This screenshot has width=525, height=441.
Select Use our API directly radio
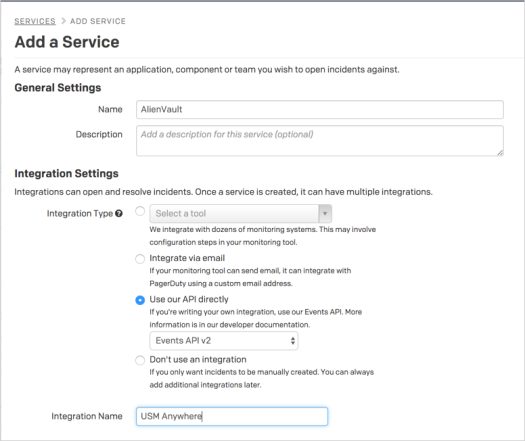click(x=140, y=300)
